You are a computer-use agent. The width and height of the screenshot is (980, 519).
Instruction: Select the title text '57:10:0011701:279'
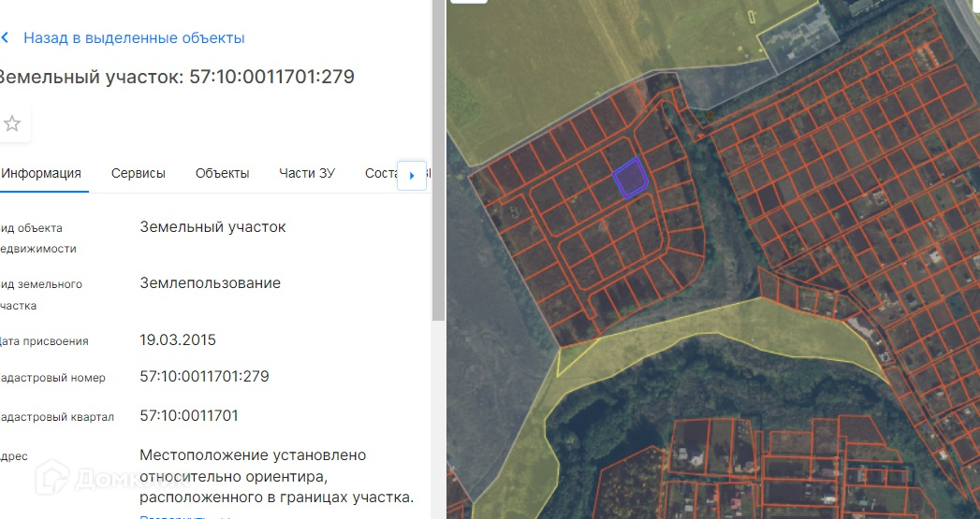[271, 76]
